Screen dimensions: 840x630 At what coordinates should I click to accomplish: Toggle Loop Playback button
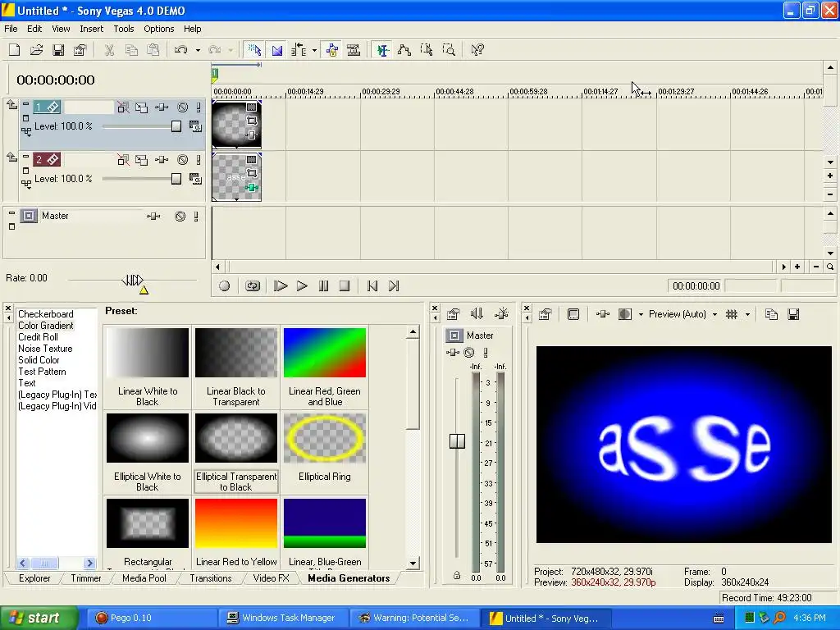253,286
